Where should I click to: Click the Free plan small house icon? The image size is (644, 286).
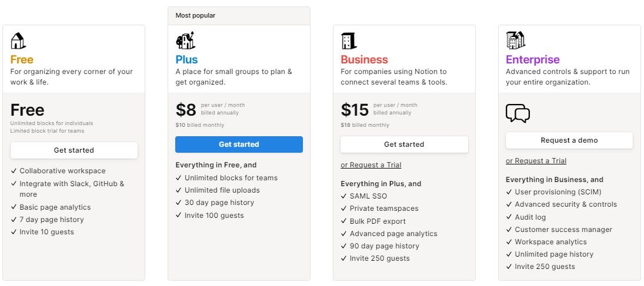click(18, 41)
